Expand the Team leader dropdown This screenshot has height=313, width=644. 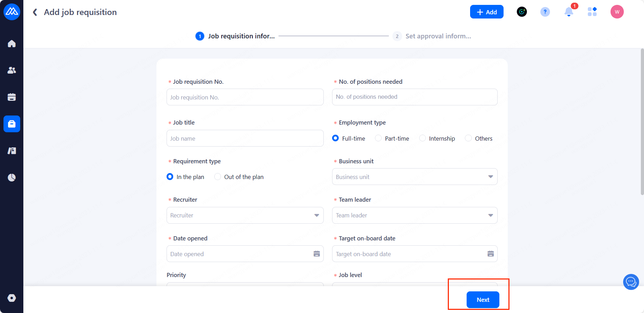pos(414,215)
